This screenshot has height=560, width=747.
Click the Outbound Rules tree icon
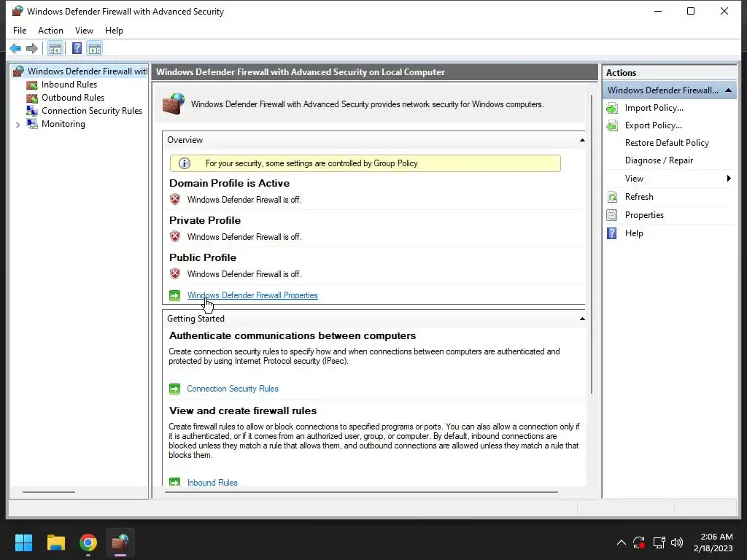click(x=32, y=98)
